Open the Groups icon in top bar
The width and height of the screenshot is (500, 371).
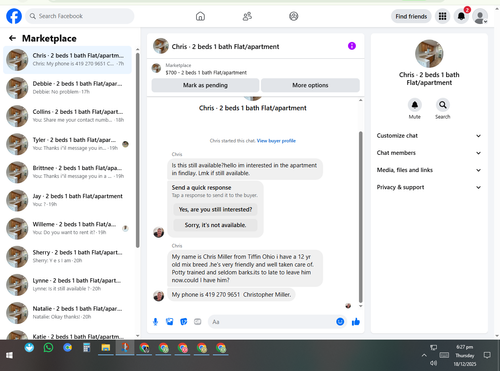pyautogui.click(x=294, y=16)
